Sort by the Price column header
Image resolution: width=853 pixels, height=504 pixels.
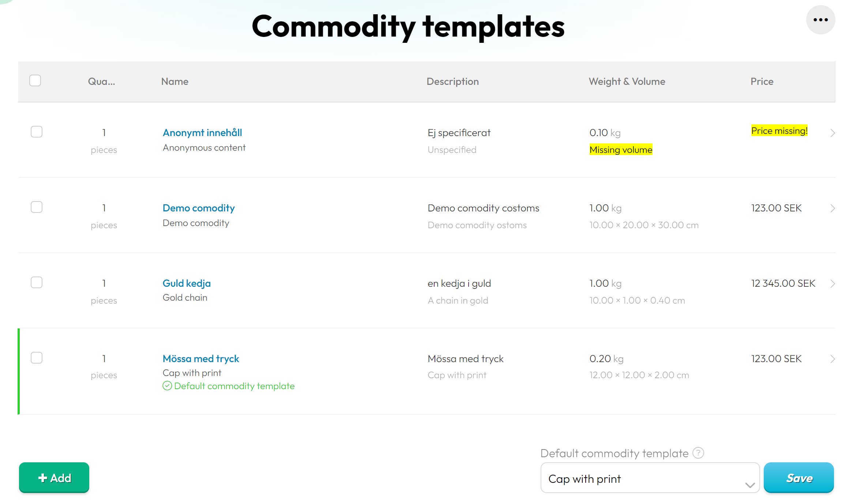762,82
